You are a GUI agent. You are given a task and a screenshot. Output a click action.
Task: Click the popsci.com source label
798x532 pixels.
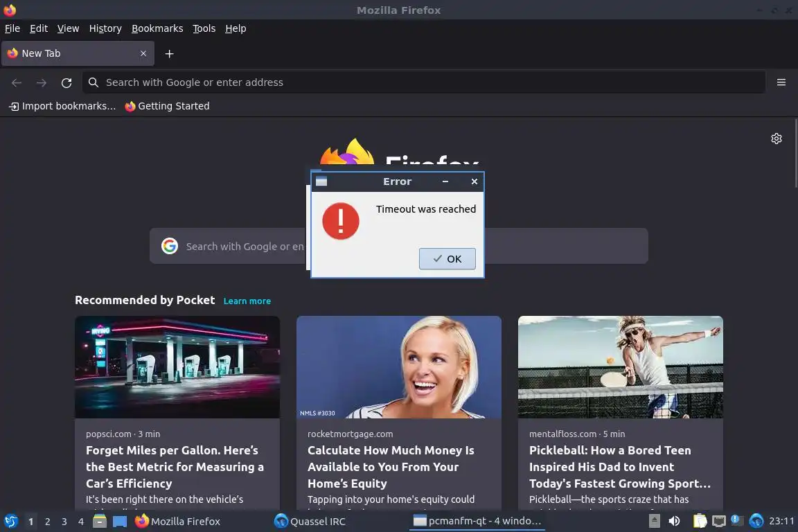(x=108, y=434)
